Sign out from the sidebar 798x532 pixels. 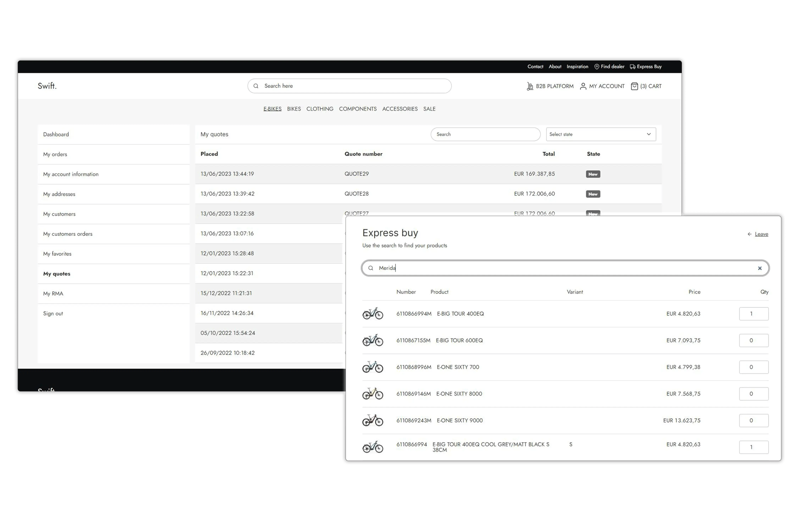[53, 313]
